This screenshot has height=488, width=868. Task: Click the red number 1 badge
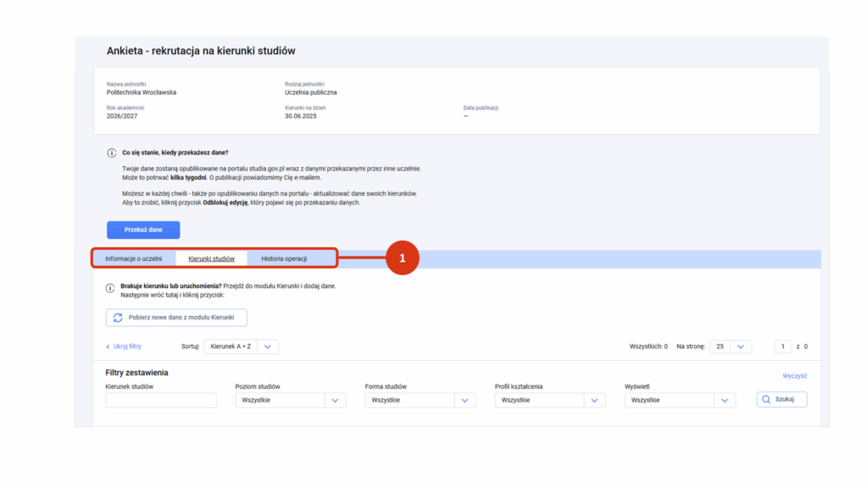403,258
